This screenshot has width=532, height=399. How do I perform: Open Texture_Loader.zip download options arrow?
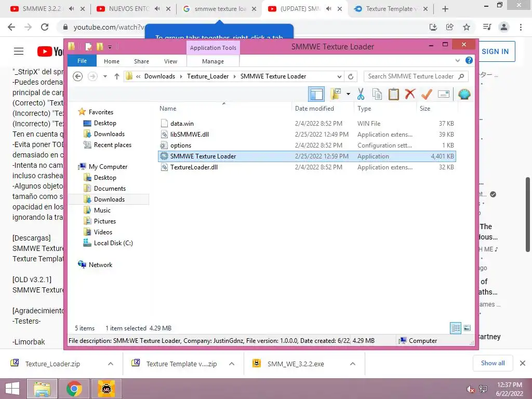[x=111, y=364]
